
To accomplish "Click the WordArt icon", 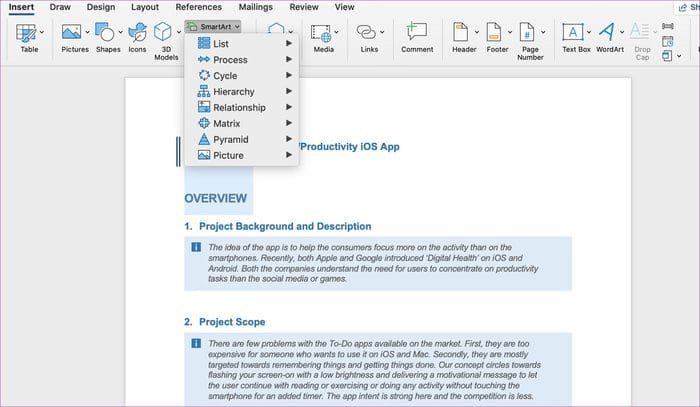I will pyautogui.click(x=607, y=32).
